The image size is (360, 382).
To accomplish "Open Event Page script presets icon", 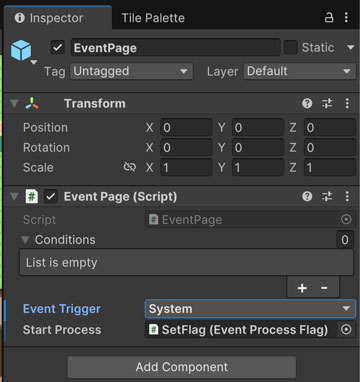I will [x=327, y=197].
